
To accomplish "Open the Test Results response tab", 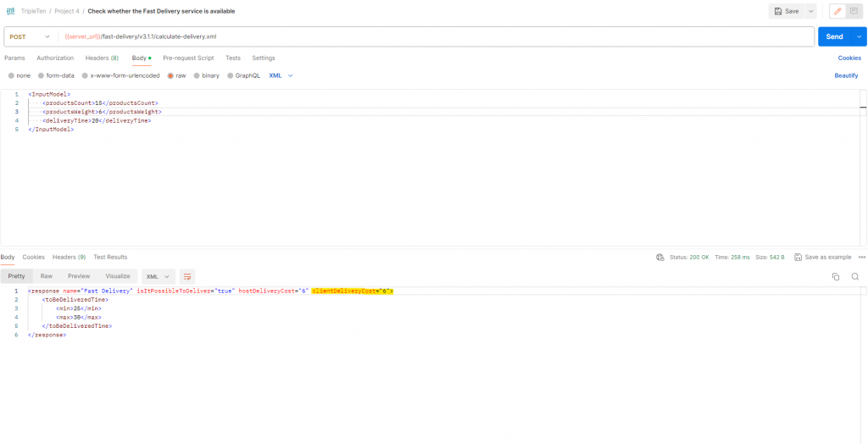I will point(110,257).
